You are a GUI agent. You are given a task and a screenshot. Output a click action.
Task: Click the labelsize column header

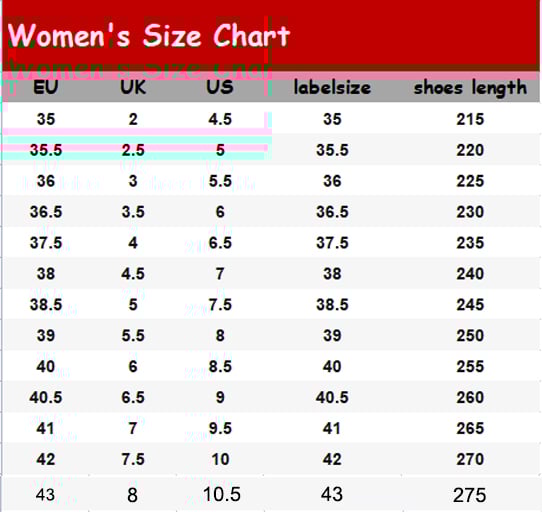click(x=332, y=87)
